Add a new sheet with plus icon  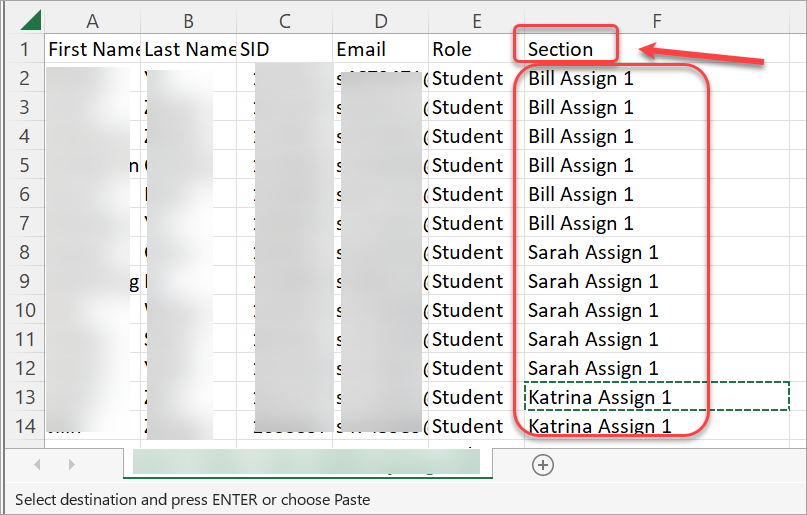coord(542,465)
